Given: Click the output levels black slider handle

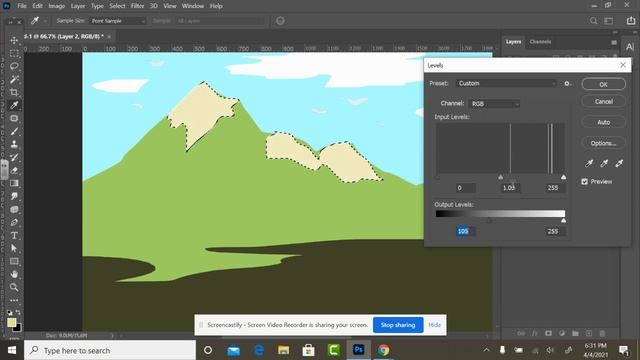Looking at the screenshot, I should (489, 221).
